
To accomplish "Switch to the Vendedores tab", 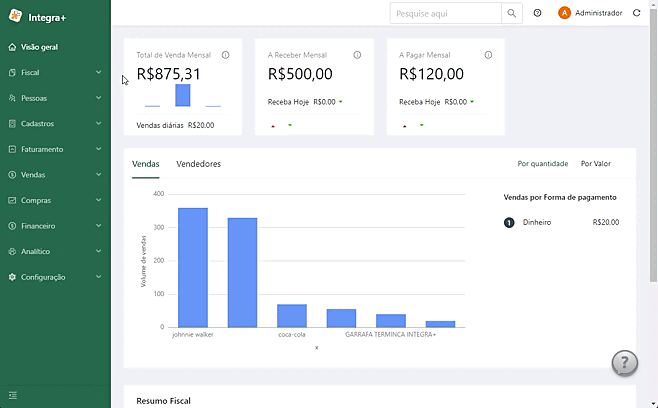I will [198, 164].
